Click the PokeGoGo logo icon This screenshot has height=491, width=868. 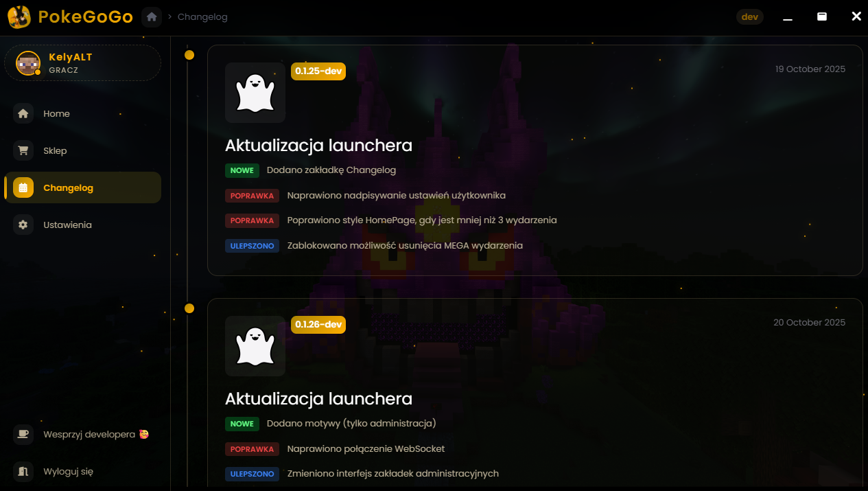point(19,17)
